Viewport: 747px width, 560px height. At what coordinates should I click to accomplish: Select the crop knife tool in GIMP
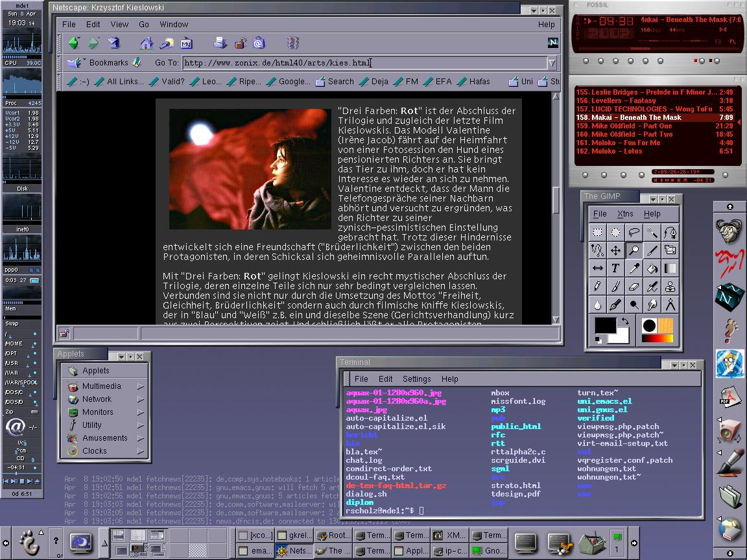click(652, 250)
